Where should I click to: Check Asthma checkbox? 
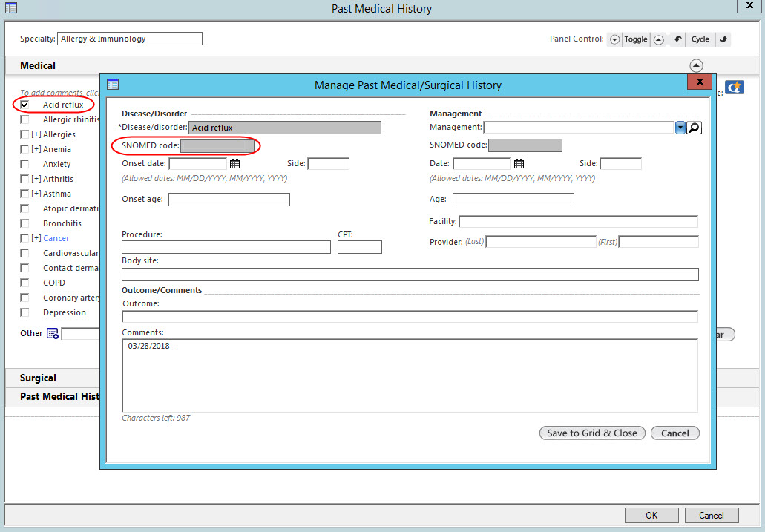(x=24, y=194)
